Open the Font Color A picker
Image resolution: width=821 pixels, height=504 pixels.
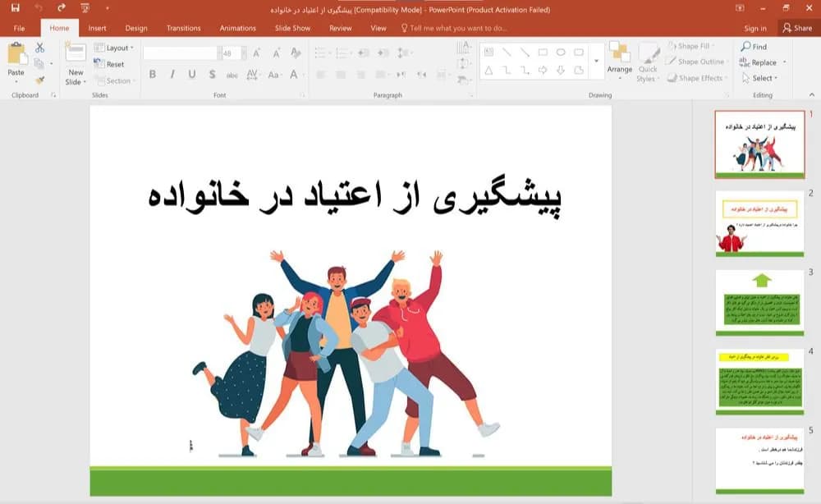click(296, 75)
